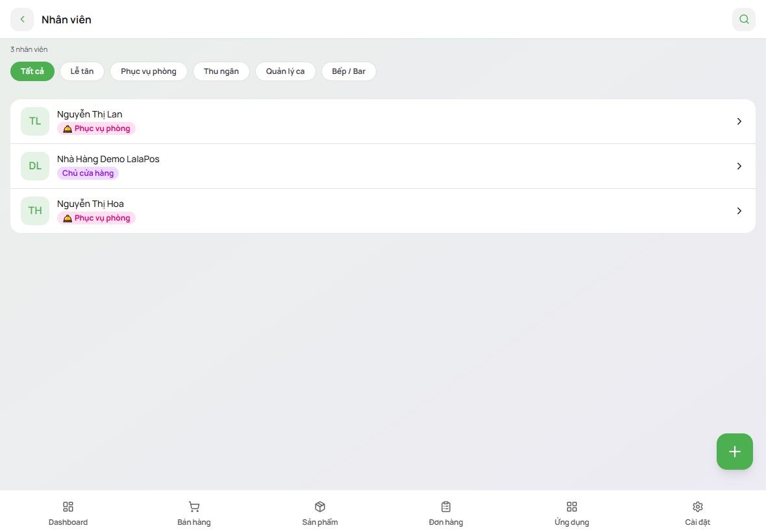
Task: Filter employees by Quản lý ca
Action: (x=285, y=71)
